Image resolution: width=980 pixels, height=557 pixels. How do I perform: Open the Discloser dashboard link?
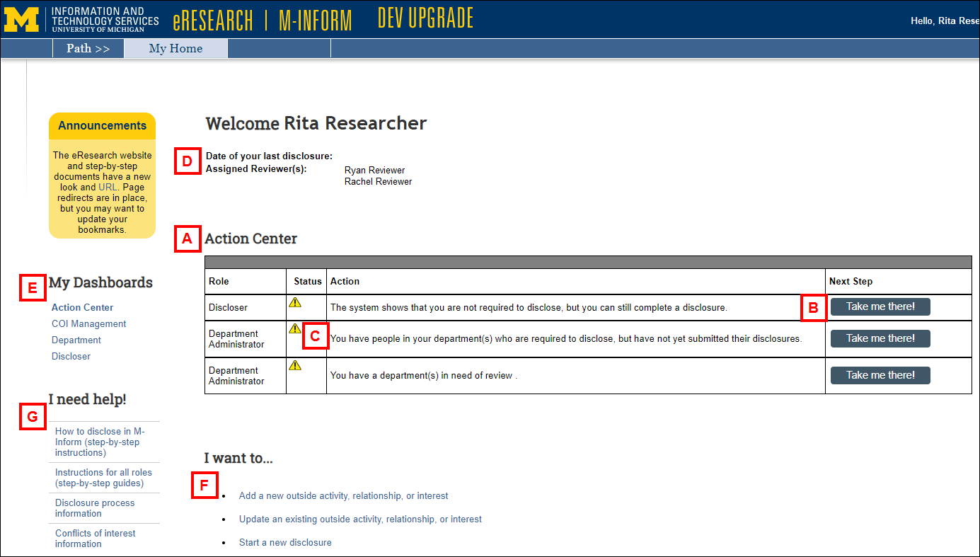tap(71, 356)
